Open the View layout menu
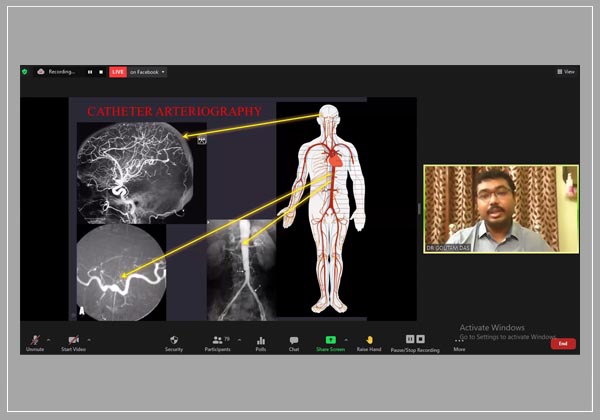 pyautogui.click(x=566, y=72)
